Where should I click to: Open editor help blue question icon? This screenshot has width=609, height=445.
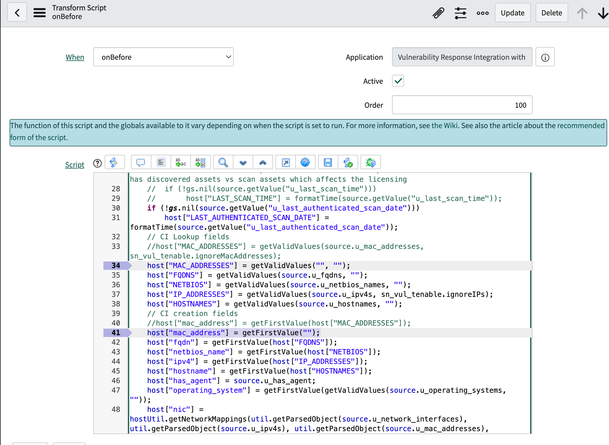pyautogui.click(x=305, y=162)
